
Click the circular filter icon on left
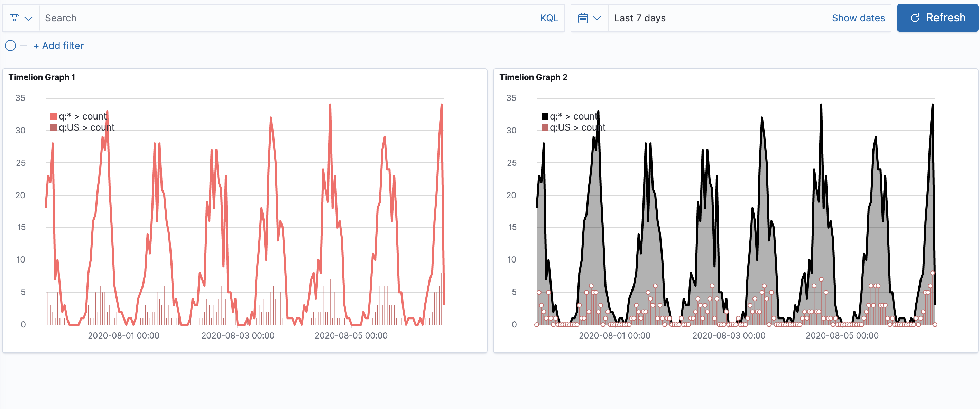11,46
